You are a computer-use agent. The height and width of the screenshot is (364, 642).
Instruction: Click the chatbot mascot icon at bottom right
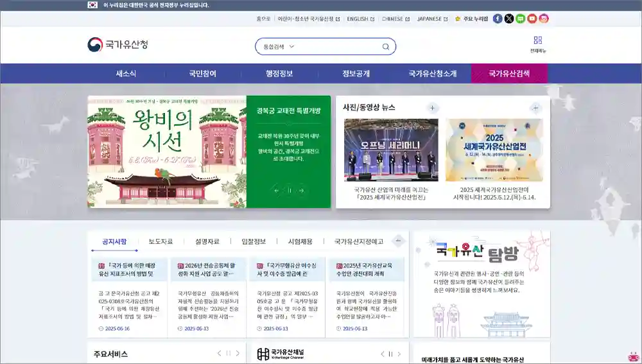coord(634,356)
